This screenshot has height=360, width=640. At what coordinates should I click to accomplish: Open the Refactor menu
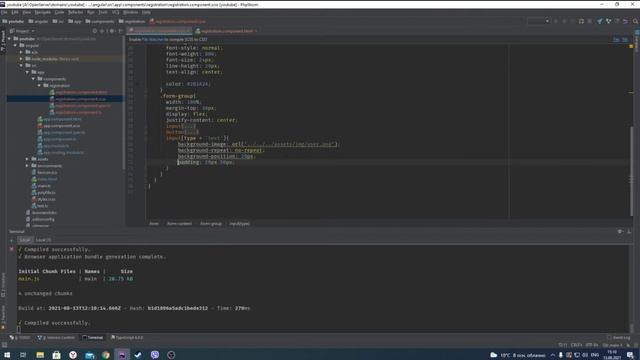(x=76, y=12)
